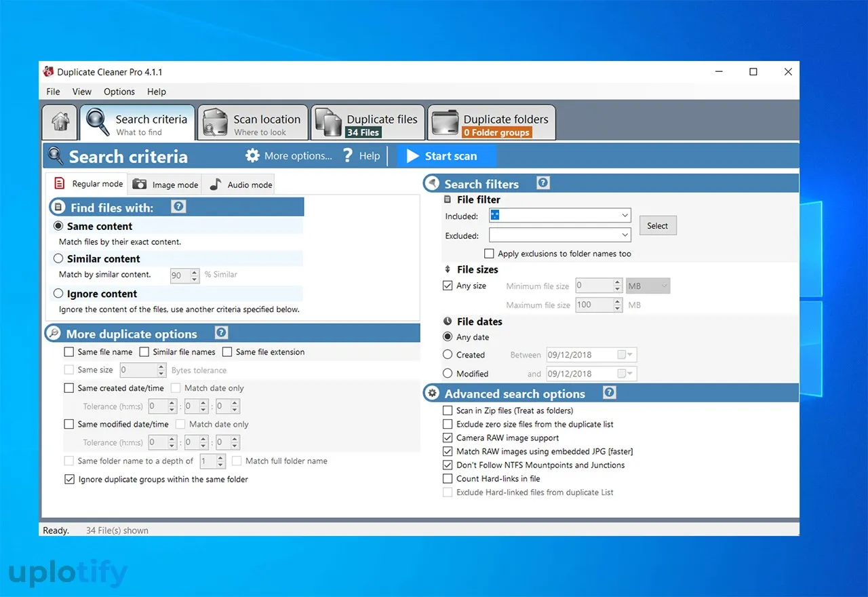
Task: Switch to the Image mode tab
Action: coord(165,184)
